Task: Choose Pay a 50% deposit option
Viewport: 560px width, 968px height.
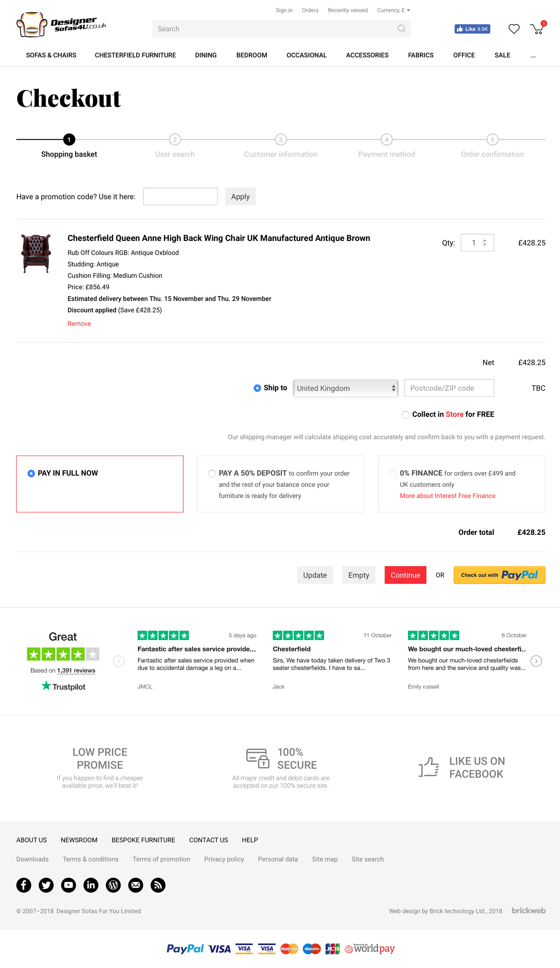Action: pos(212,474)
